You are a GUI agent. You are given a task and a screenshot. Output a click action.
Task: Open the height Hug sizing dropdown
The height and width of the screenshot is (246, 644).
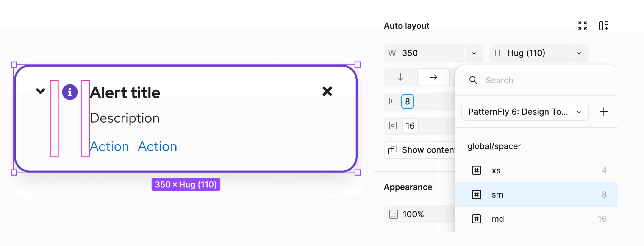579,53
